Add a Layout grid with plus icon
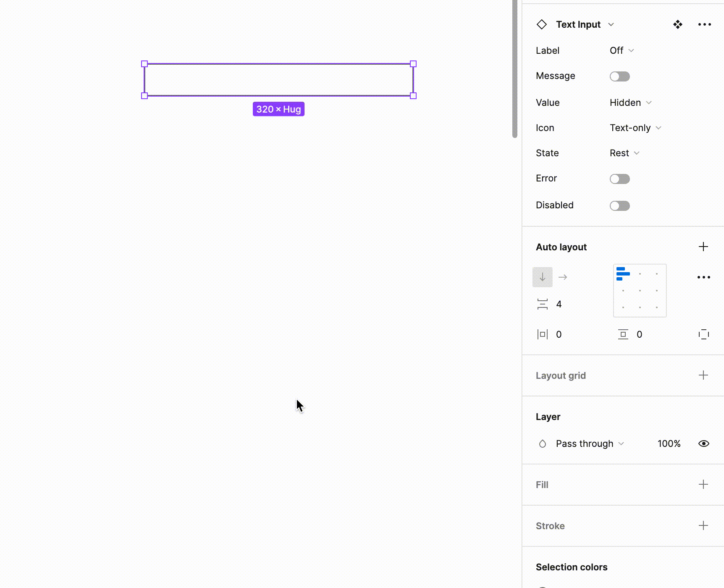This screenshot has height=588, width=724. point(703,375)
